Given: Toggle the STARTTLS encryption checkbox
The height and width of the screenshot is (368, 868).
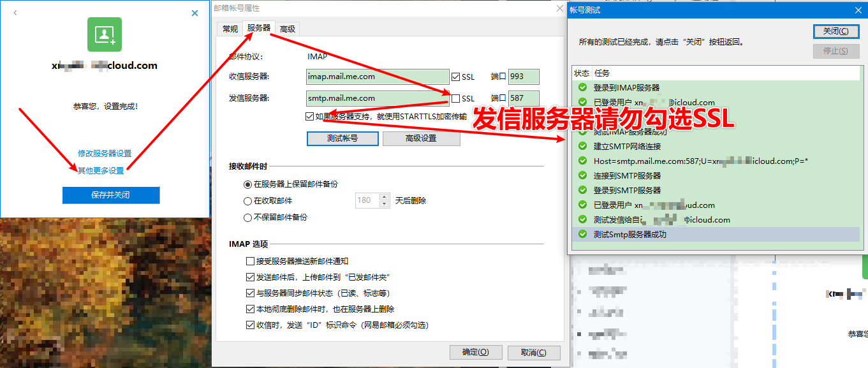Looking at the screenshot, I should coord(310,117).
